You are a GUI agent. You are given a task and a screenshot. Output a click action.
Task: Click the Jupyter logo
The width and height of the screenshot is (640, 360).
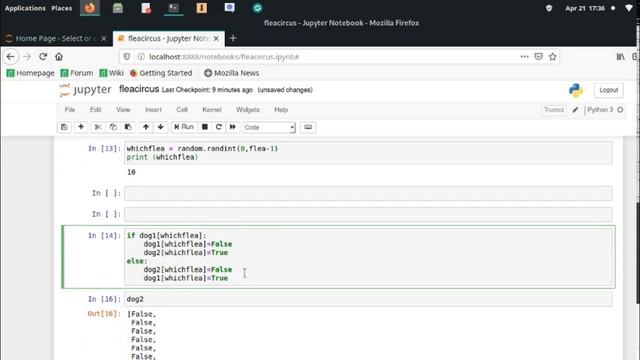[85, 90]
